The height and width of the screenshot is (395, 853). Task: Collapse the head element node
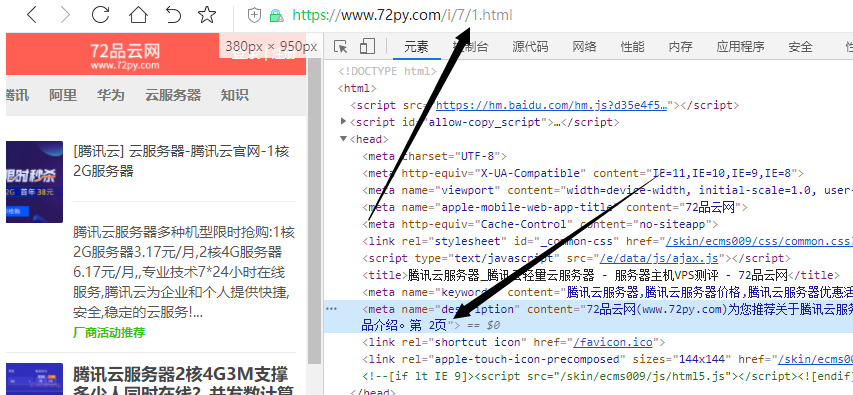[x=343, y=139]
